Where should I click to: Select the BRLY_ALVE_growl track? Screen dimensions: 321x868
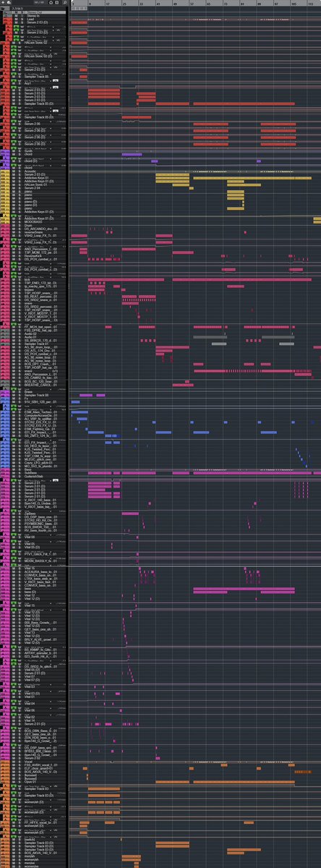click(40, 639)
